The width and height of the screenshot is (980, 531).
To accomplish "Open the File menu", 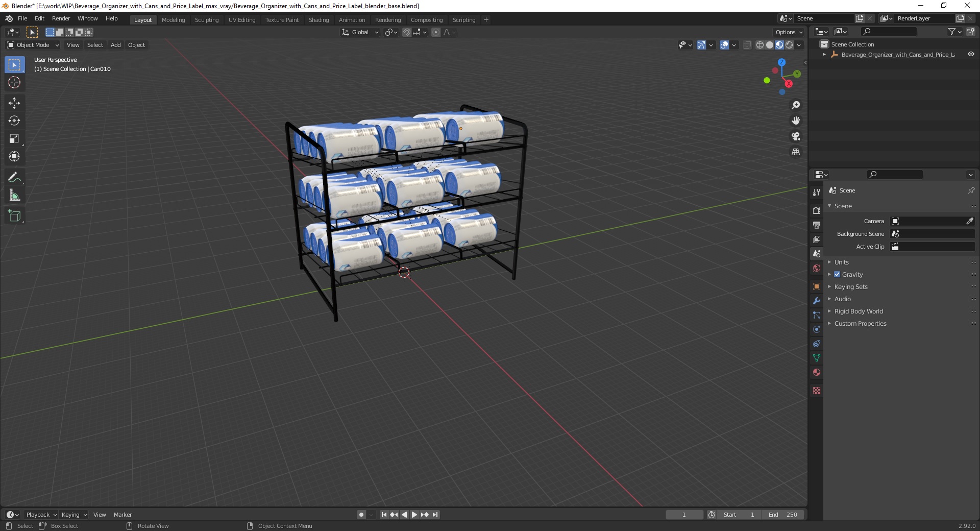I will pos(22,18).
